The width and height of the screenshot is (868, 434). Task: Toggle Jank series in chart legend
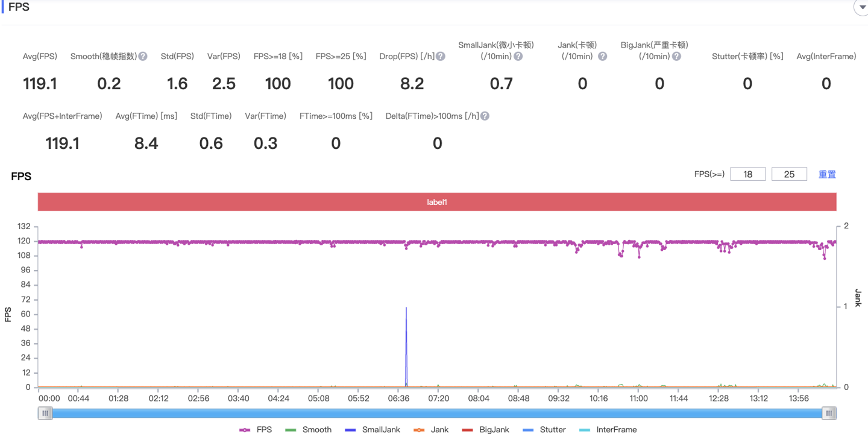431,430
